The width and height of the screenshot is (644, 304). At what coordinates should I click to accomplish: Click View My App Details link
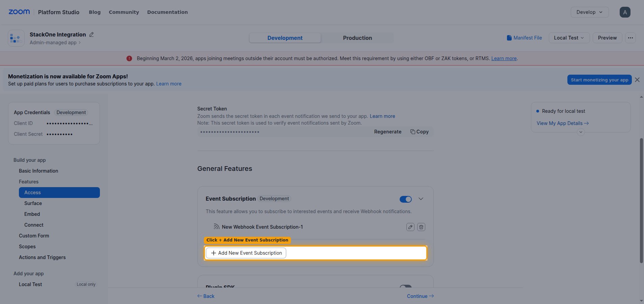(x=562, y=123)
